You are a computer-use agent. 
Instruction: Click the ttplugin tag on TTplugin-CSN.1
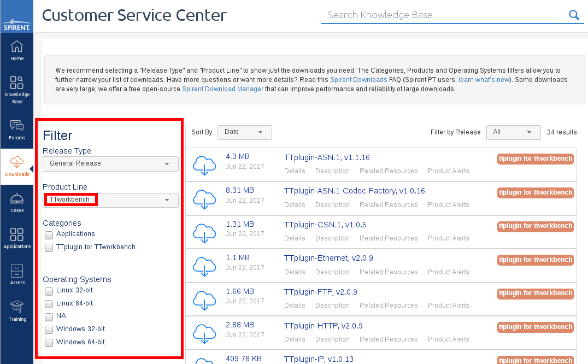click(x=536, y=226)
